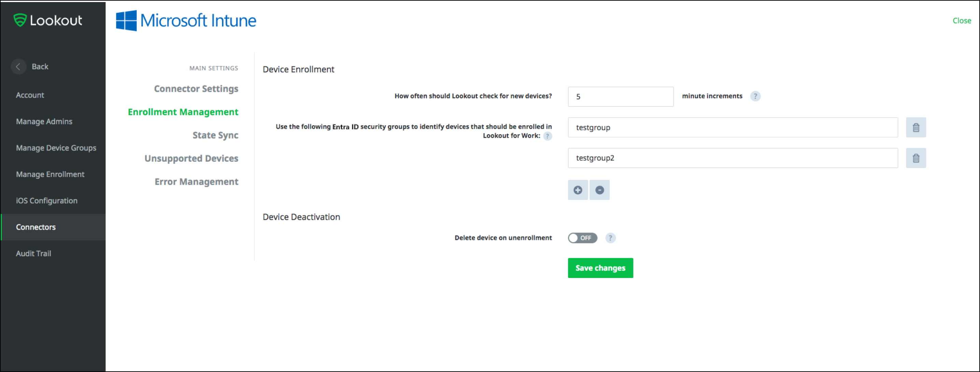Toggle the Delete device on unenrollment switch

point(582,238)
